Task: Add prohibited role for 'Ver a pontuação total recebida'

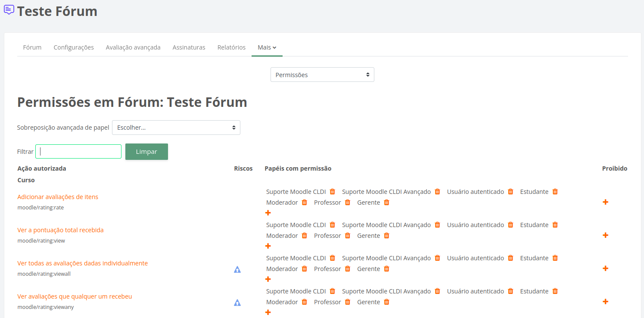Action: coord(605,235)
